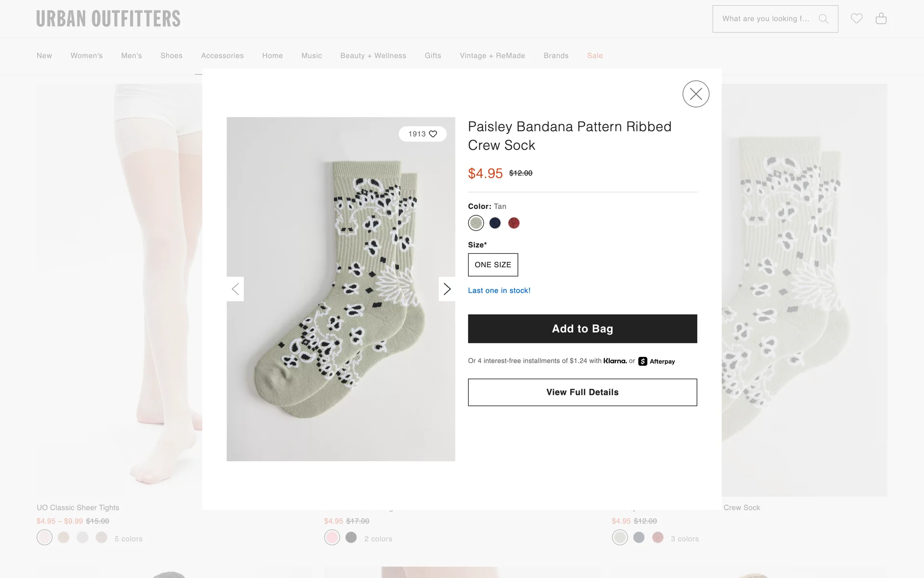Click View Full Details button

582,392
